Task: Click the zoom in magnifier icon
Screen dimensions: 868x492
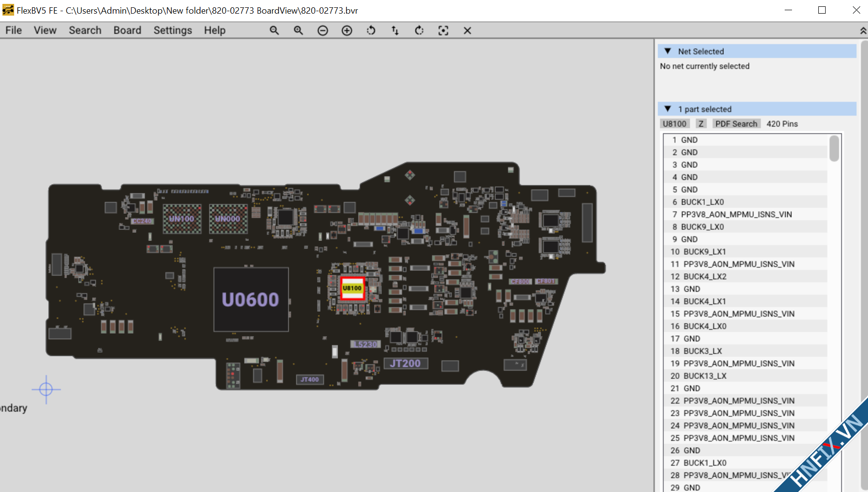Action: tap(299, 30)
